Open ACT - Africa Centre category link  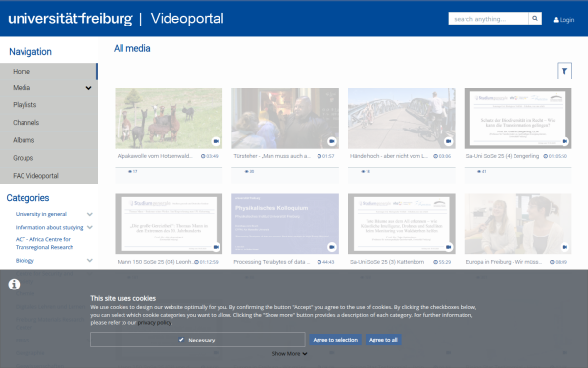coord(44,243)
